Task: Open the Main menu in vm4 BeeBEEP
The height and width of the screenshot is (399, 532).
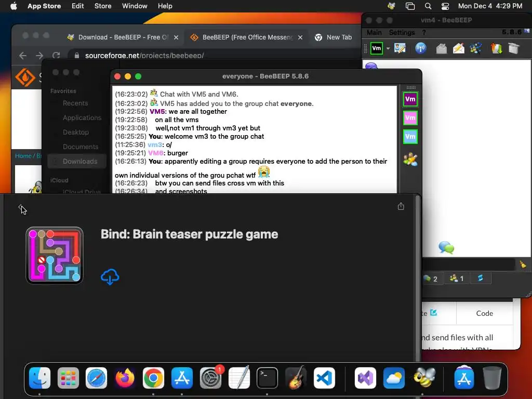Action: [x=374, y=32]
